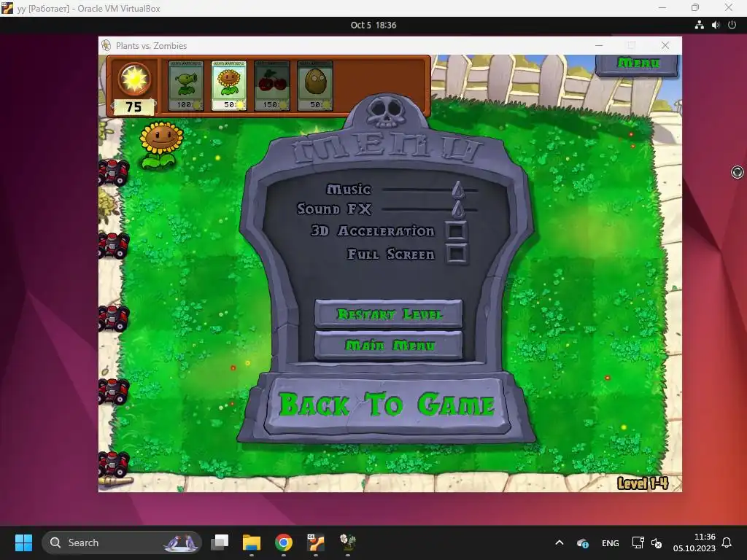Screen dimensions: 747x560
Task: Open the Plants vs. Zombies taskbar icon
Action: (348, 542)
